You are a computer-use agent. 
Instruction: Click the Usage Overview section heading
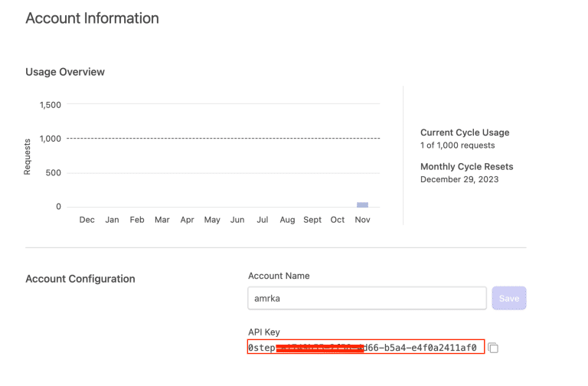tap(65, 72)
